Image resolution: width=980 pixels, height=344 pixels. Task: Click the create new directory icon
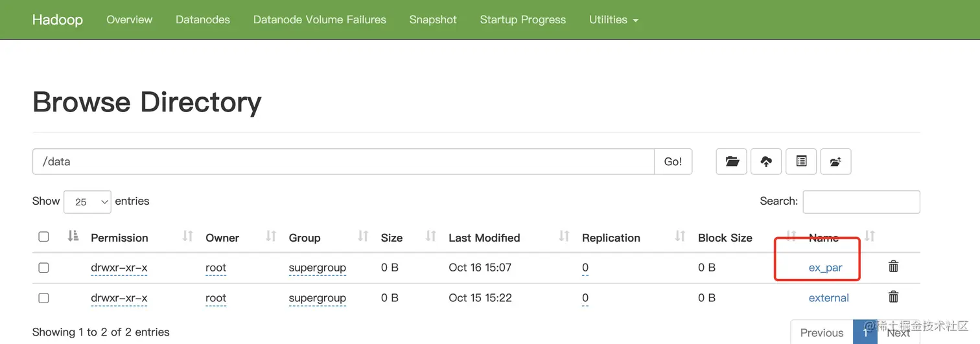point(835,161)
